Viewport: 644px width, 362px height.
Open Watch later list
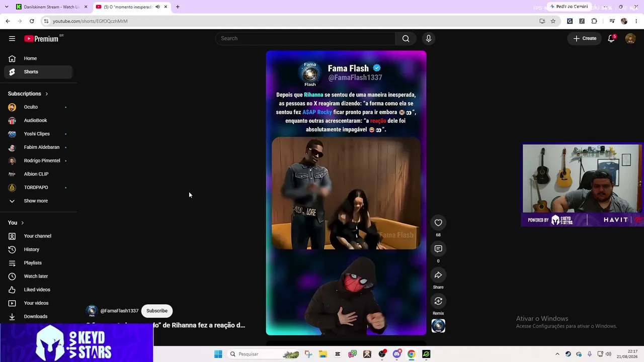click(38, 277)
